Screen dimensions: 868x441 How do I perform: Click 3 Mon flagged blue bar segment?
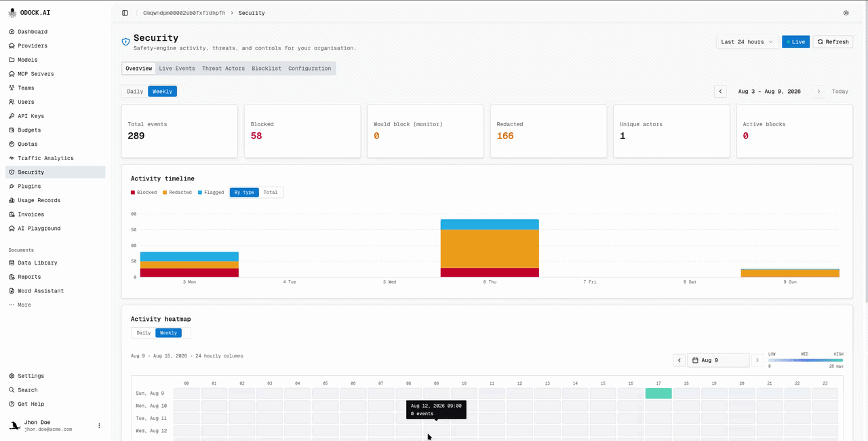(189, 256)
